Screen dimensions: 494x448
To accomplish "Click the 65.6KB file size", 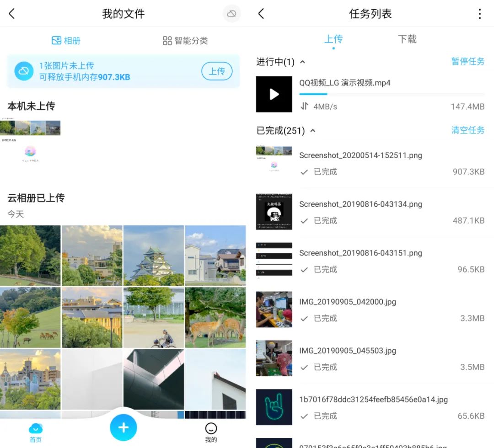I will [x=471, y=416].
